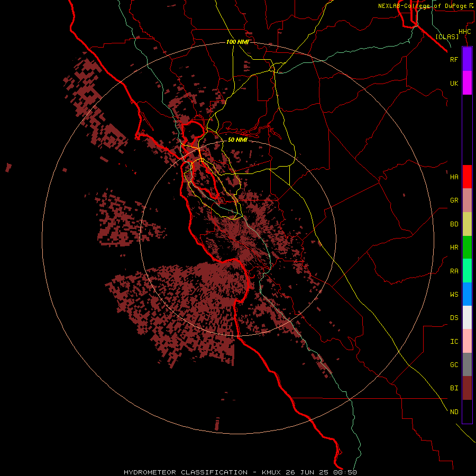Click the RF purple legend swatch
Viewport: 476px width, 476px height.
click(467, 59)
